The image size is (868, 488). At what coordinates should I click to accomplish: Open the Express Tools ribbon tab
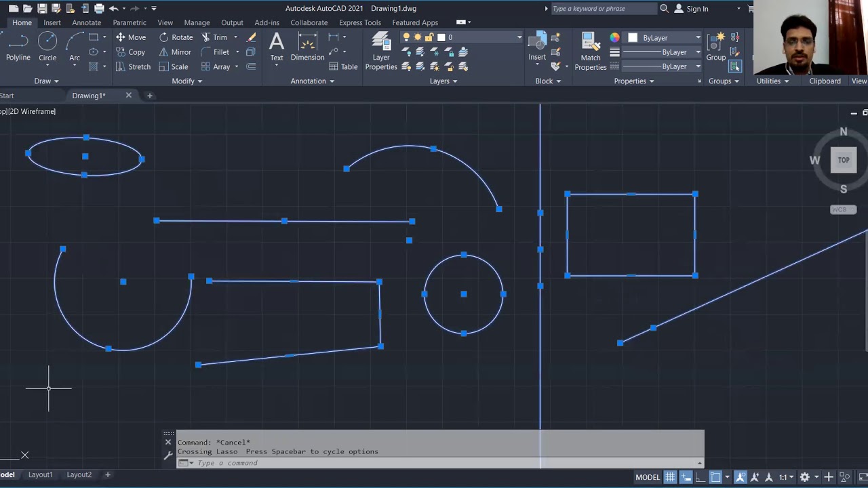coord(360,22)
